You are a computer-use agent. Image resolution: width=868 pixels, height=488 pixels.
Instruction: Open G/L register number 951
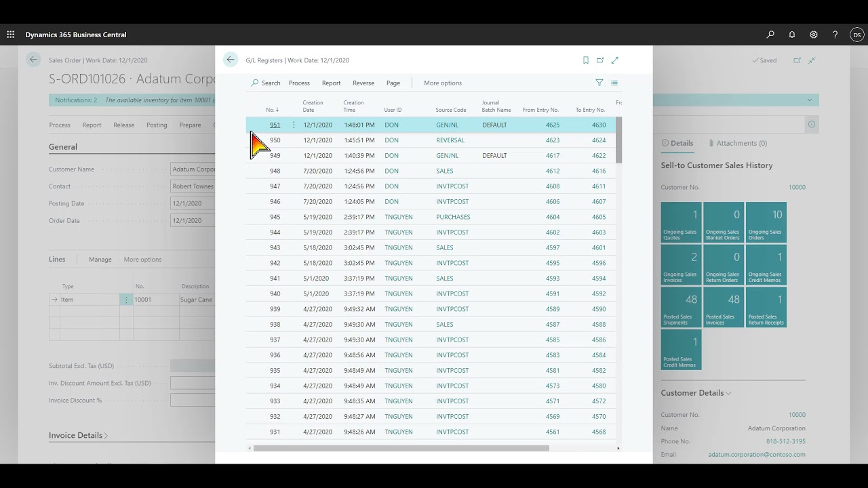(x=275, y=125)
